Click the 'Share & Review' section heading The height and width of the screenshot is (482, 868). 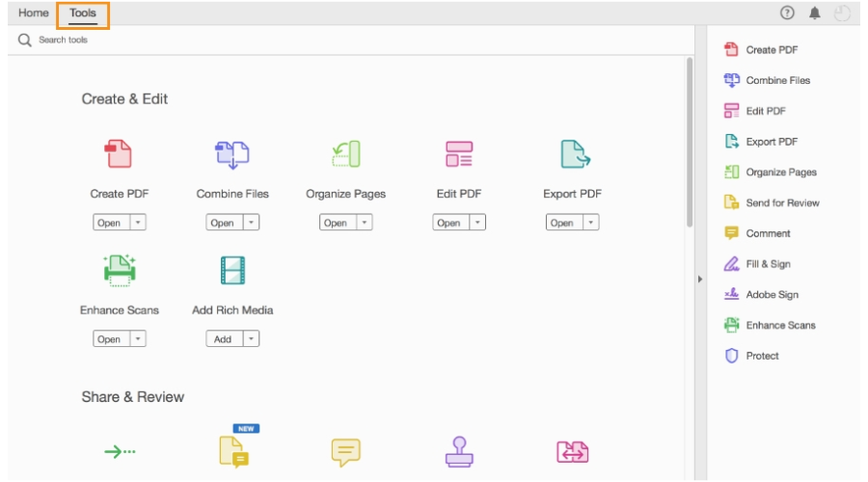(133, 397)
